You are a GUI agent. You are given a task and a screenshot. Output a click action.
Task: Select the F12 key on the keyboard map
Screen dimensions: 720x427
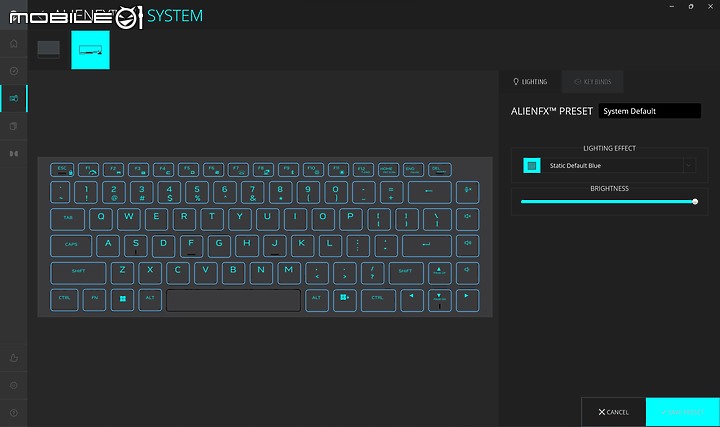[363, 170]
